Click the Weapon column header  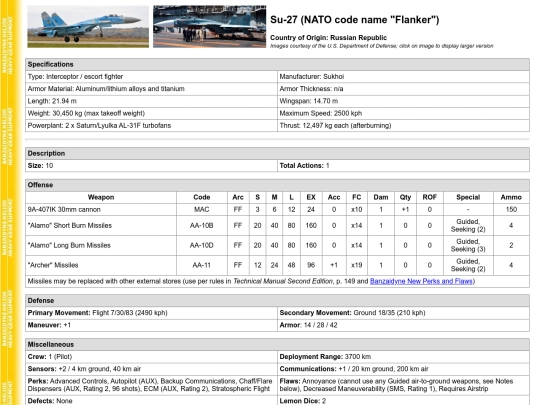click(x=101, y=197)
